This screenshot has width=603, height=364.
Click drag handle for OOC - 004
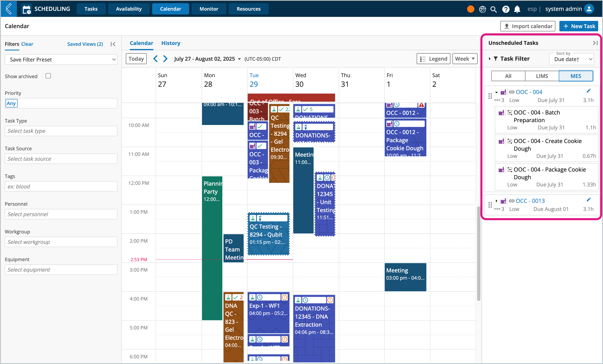click(490, 96)
